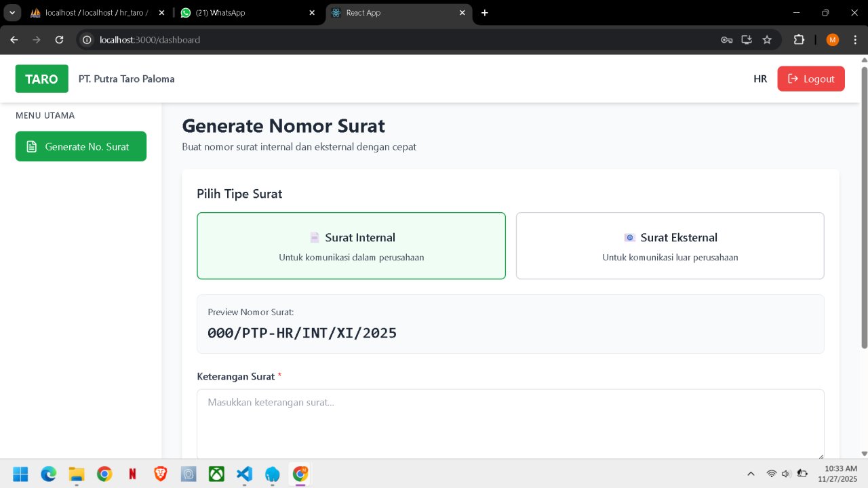The width and height of the screenshot is (868, 488).
Task: Click the page vertical scrollbar
Action: pos(864,203)
